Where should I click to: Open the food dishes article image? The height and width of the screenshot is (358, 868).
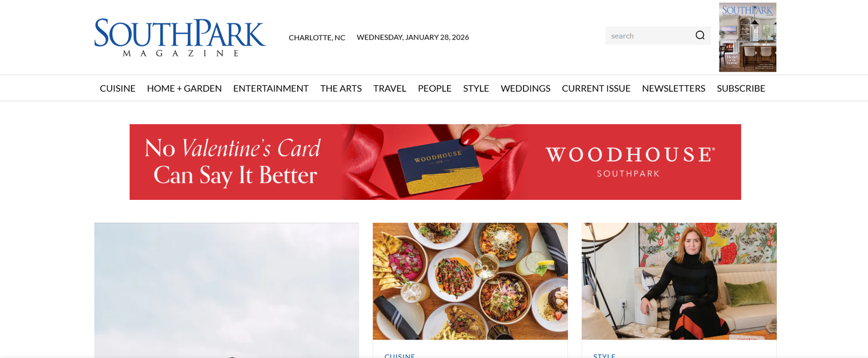point(470,281)
